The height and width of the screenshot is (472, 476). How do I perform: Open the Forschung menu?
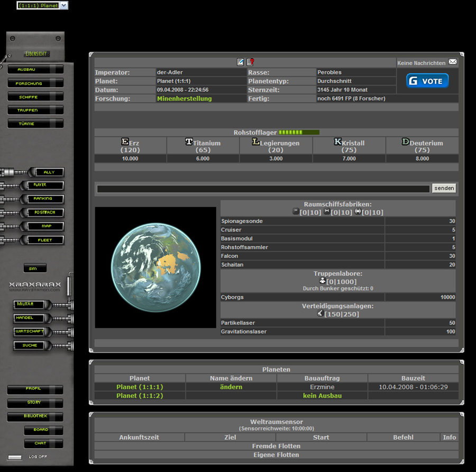point(35,83)
